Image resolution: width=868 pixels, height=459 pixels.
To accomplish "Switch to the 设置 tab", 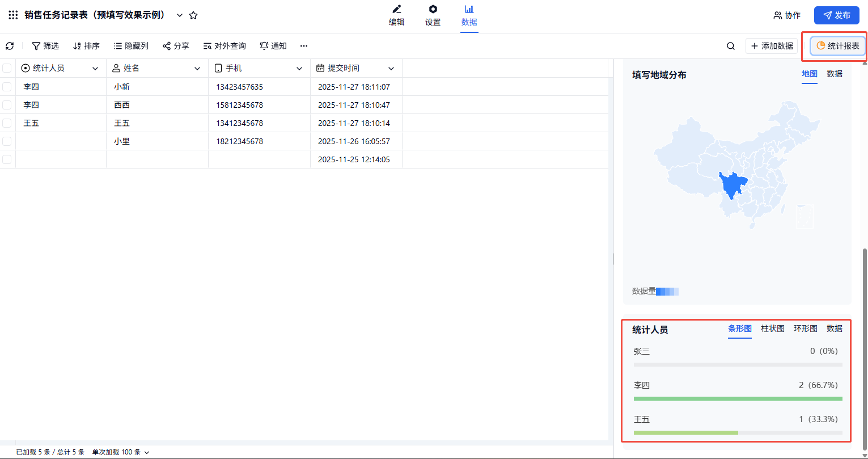I will tap(433, 15).
